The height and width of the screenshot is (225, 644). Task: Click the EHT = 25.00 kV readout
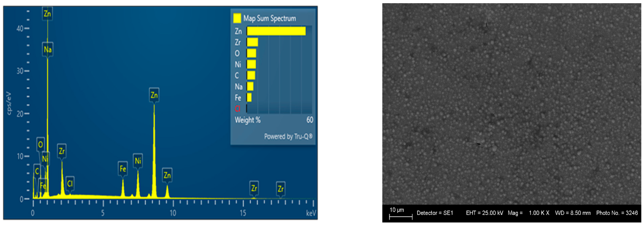[484, 213]
